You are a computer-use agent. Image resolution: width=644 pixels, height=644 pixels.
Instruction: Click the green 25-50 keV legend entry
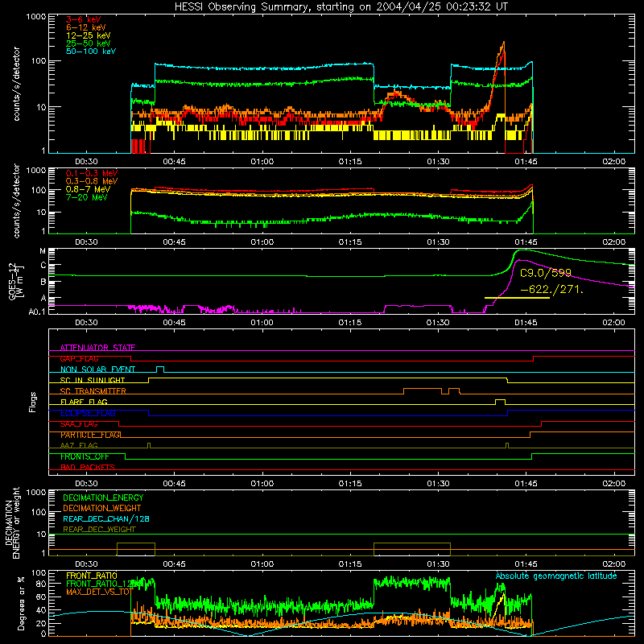89,43
